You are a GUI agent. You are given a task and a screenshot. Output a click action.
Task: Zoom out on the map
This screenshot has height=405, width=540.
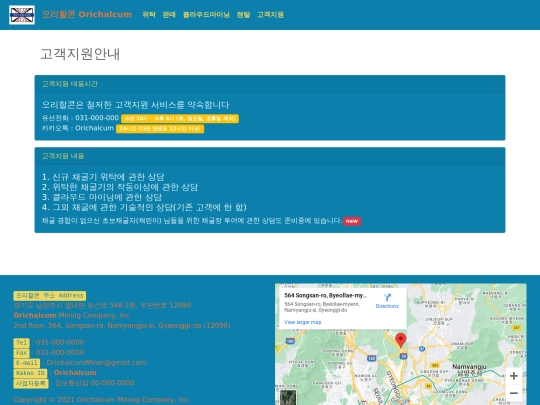513,393
